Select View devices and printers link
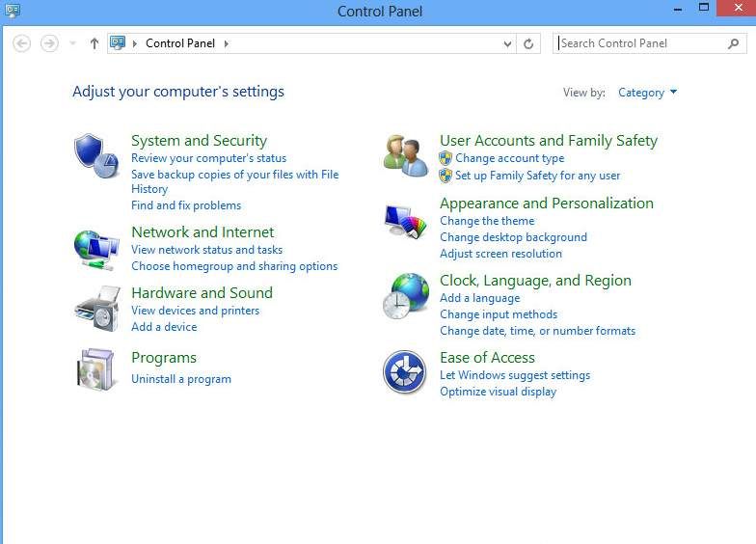This screenshot has width=756, height=544. click(195, 311)
